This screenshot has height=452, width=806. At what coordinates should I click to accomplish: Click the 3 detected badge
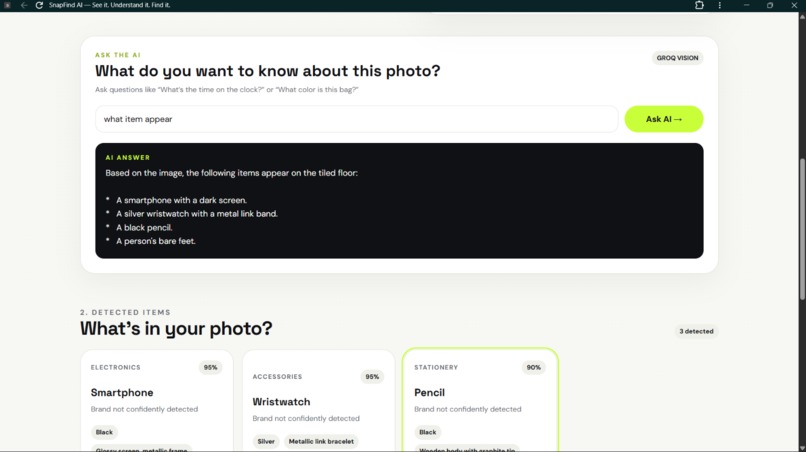[696, 331]
